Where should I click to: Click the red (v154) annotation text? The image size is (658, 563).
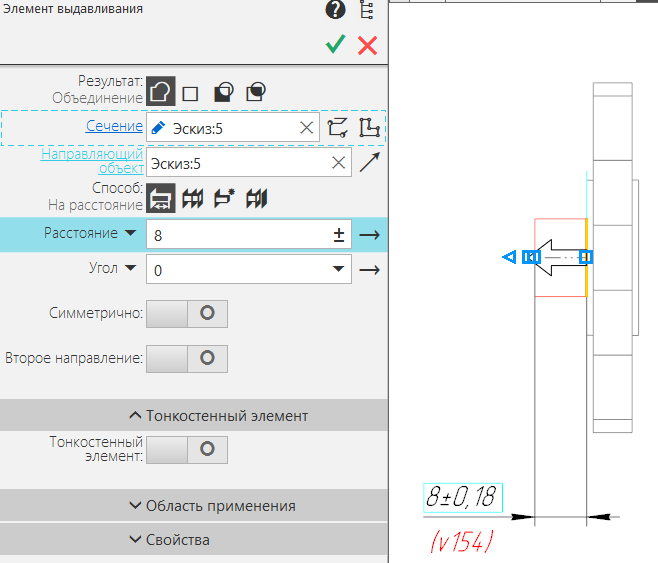coord(462,541)
